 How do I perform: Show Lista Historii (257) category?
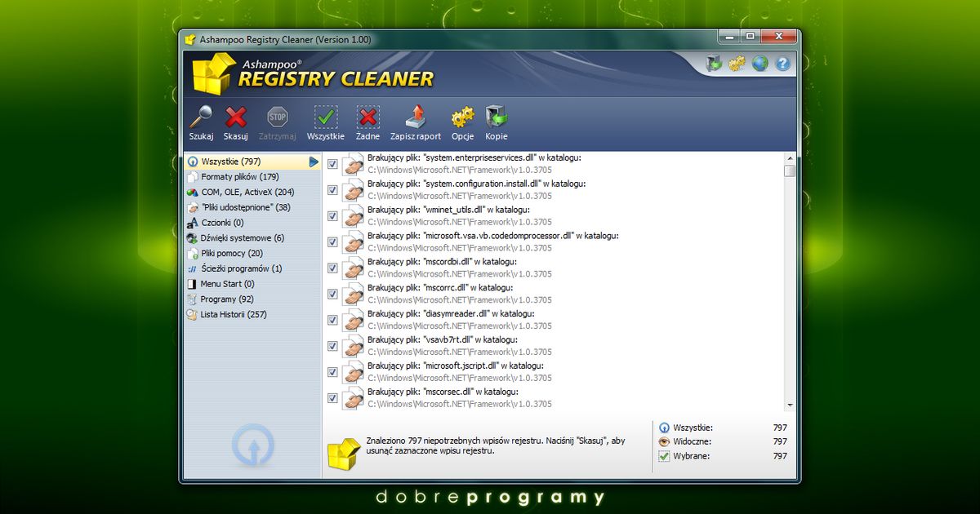[233, 315]
